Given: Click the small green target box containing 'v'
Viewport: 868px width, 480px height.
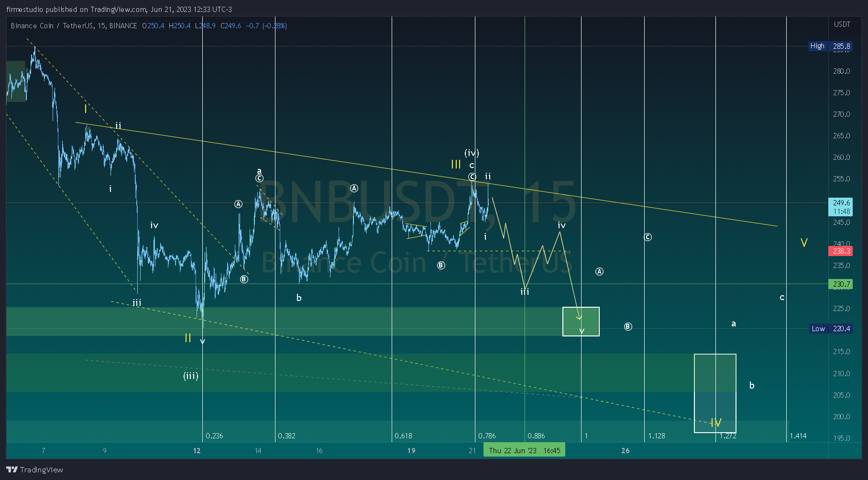Looking at the screenshot, I should pos(581,322).
